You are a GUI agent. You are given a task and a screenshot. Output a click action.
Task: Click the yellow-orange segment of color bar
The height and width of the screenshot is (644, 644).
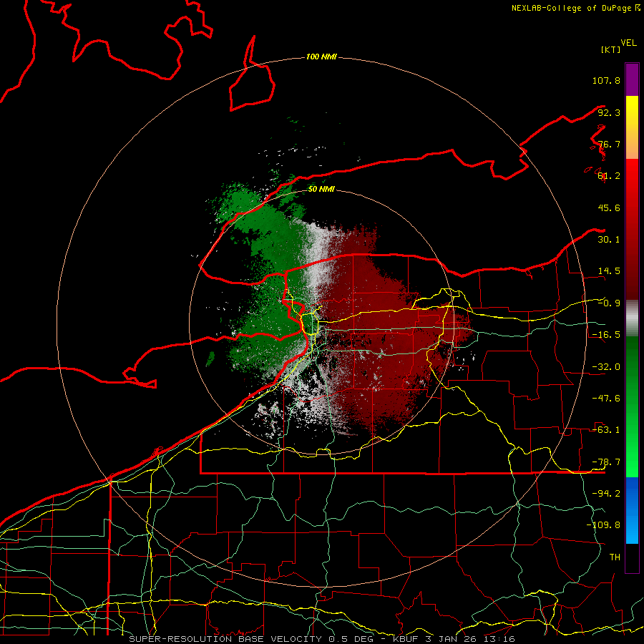632,127
